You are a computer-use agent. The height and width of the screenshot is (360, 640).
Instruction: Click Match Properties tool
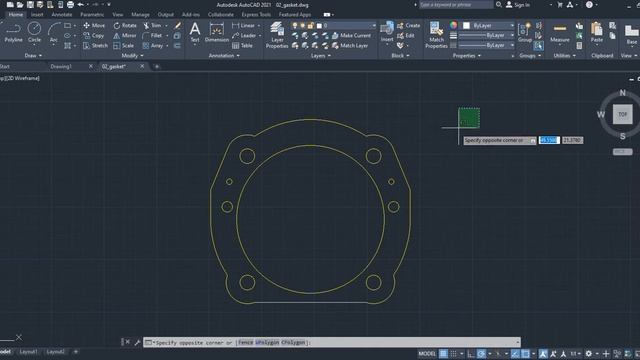coord(436,35)
